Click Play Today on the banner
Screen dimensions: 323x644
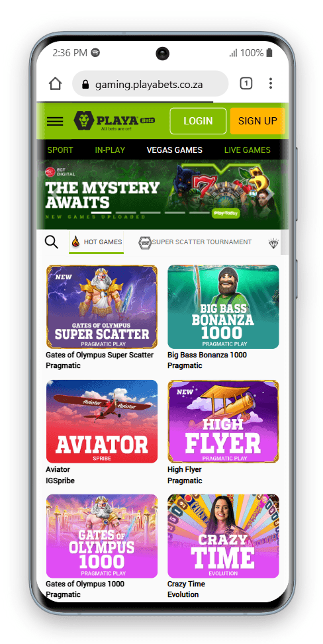pyautogui.click(x=226, y=214)
